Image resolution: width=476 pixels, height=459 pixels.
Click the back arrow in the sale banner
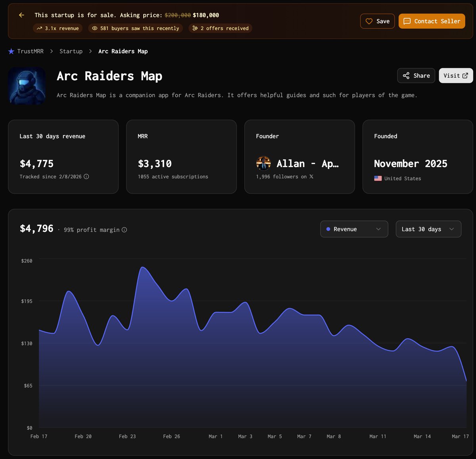tap(21, 15)
